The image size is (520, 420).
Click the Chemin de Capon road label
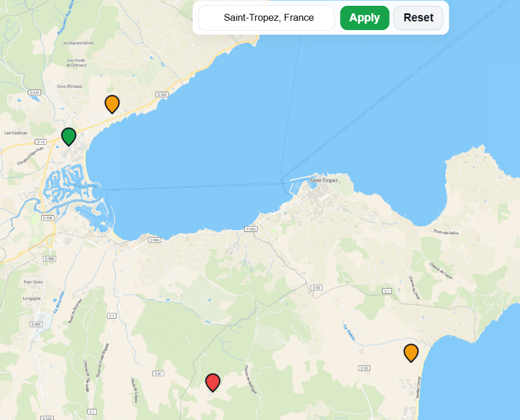(x=441, y=270)
